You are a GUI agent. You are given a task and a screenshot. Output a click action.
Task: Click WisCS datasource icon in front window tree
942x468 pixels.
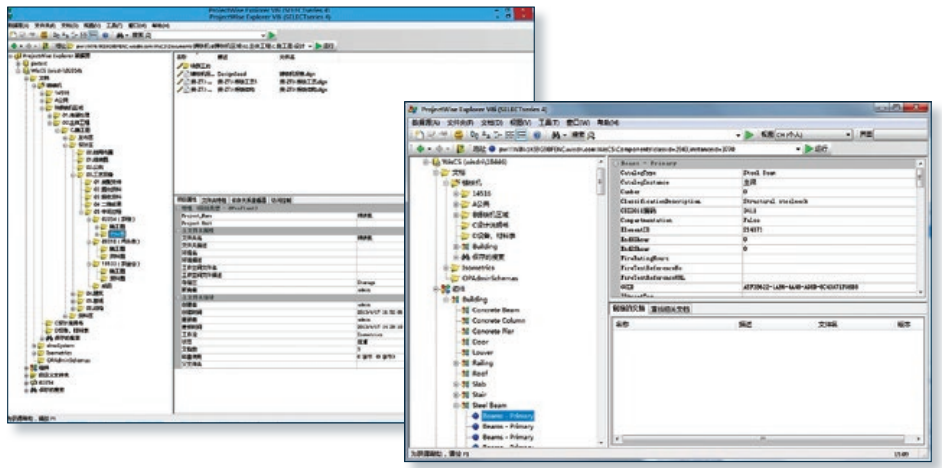pyautogui.click(x=436, y=162)
